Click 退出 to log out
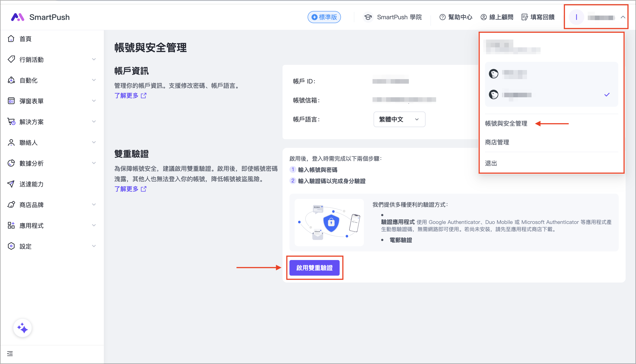 pos(491,163)
